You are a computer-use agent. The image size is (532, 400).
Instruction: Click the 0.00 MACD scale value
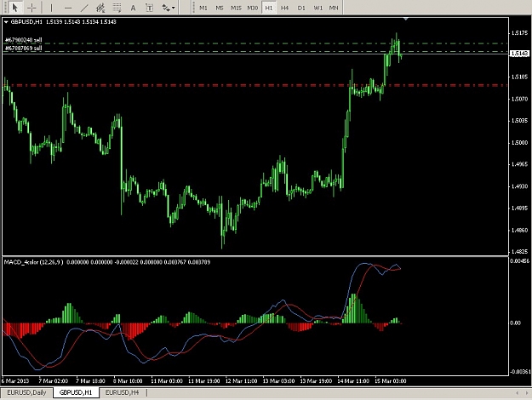coord(515,323)
